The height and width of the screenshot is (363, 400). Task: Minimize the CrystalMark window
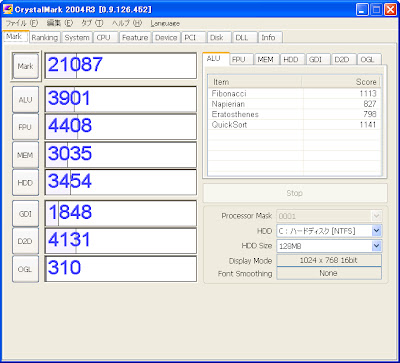[362, 9]
